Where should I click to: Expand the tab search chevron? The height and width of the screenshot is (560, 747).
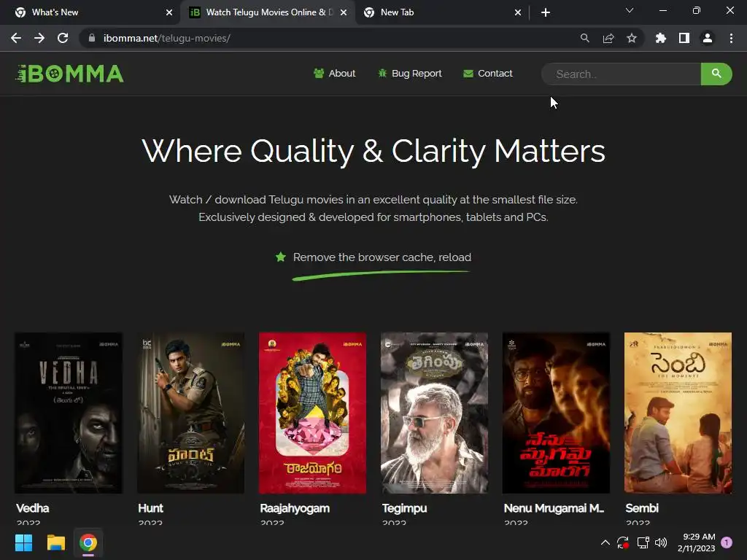[630, 10]
